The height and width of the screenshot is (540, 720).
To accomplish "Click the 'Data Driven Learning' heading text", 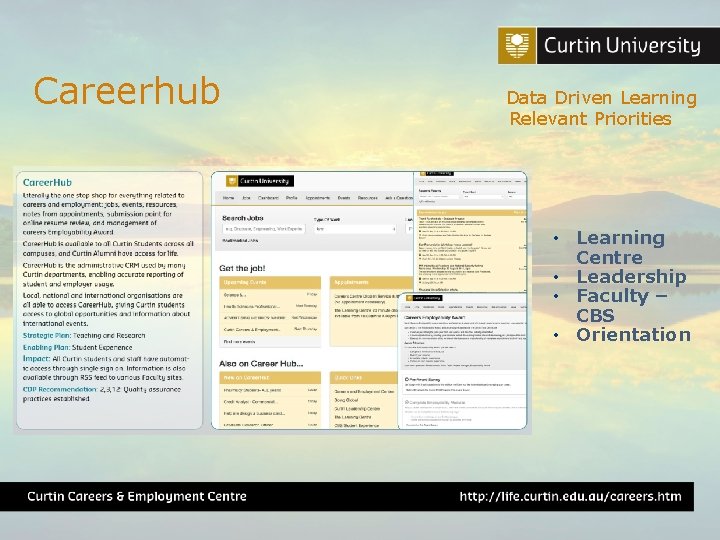I will [602, 98].
